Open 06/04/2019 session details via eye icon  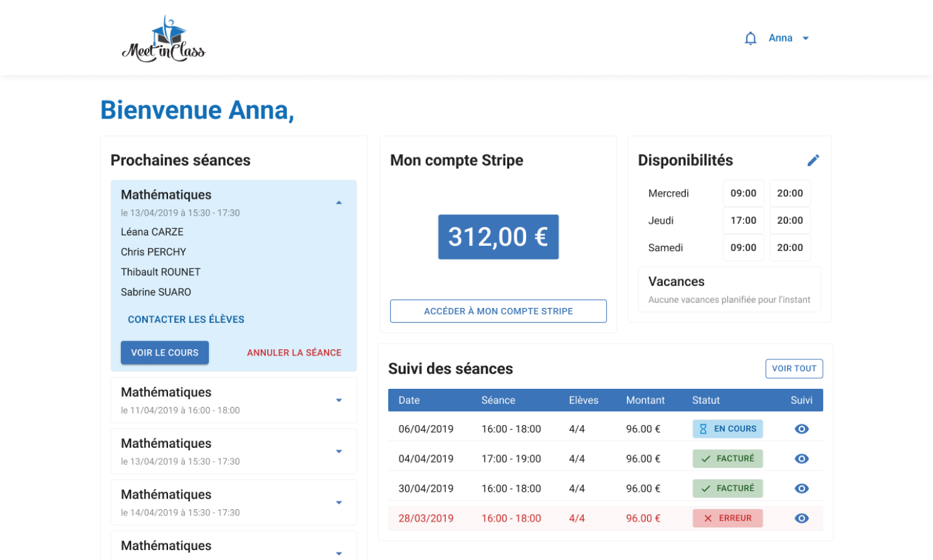tap(801, 429)
